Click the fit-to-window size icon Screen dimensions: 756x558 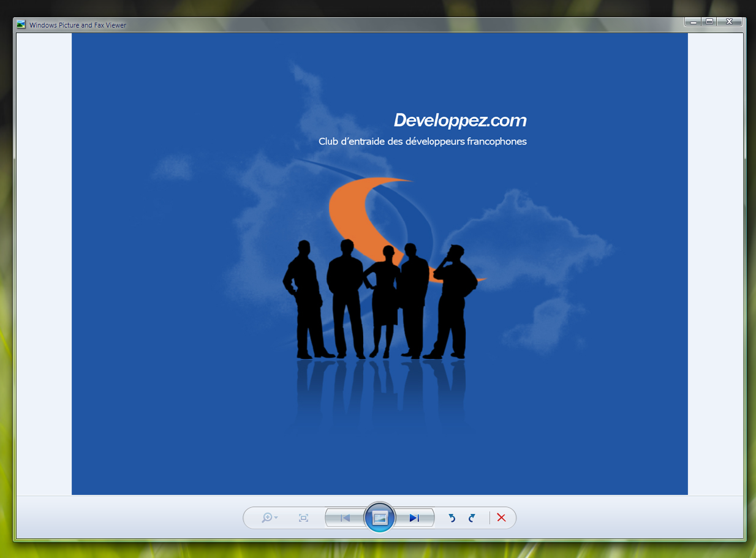point(303,518)
